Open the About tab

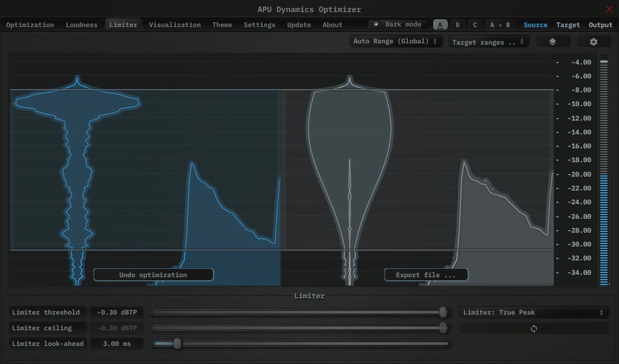coord(332,25)
